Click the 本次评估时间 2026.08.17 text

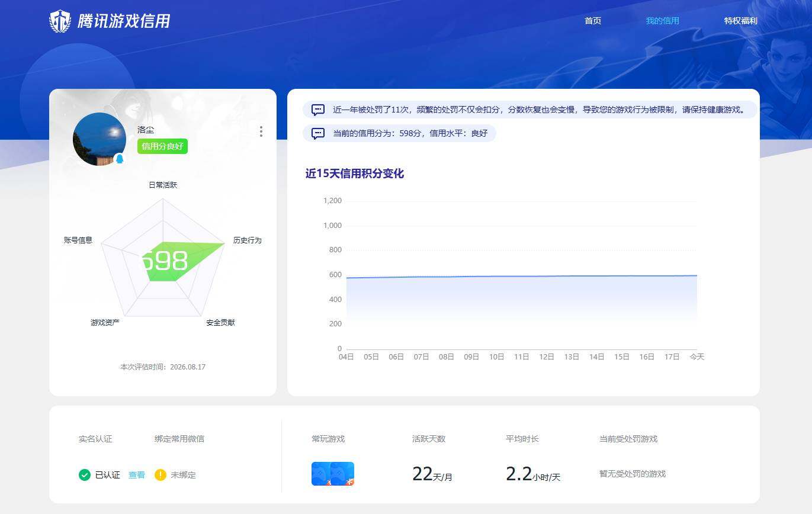(x=163, y=367)
